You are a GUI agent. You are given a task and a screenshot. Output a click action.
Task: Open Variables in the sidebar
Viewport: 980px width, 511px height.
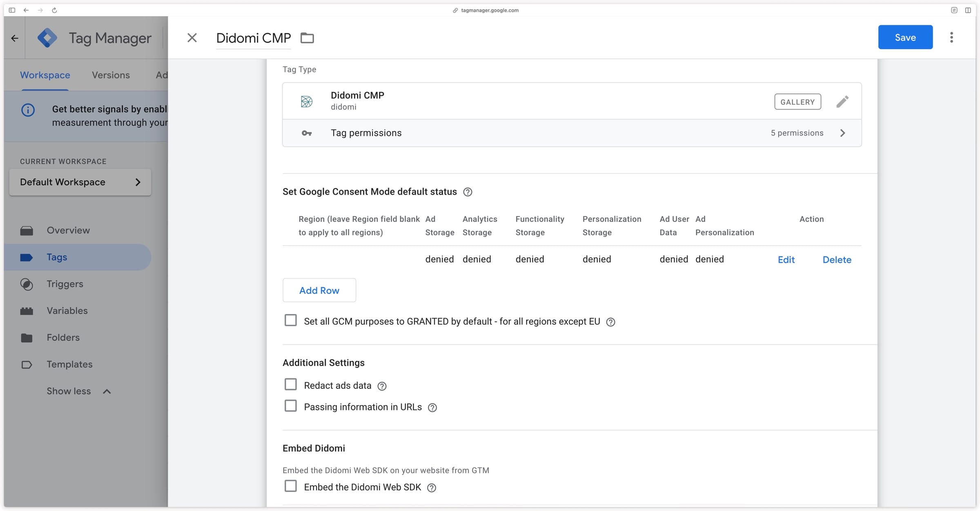point(78,311)
